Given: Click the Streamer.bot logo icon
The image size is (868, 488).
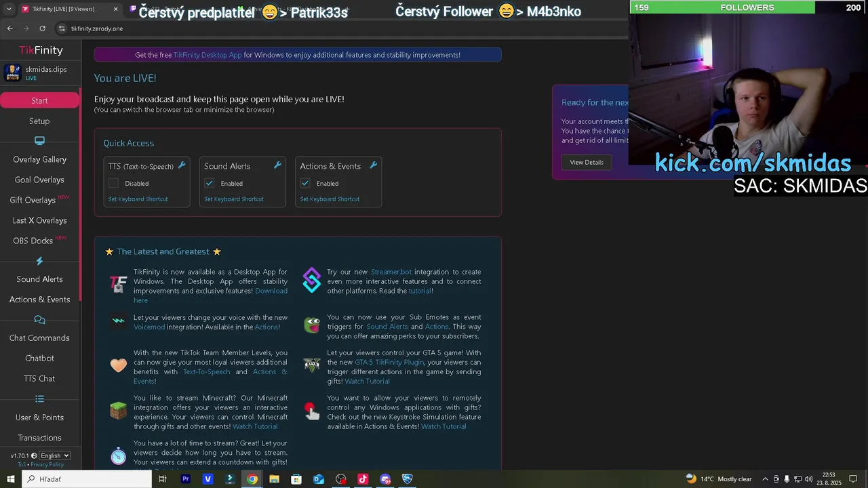Looking at the screenshot, I should (312, 281).
